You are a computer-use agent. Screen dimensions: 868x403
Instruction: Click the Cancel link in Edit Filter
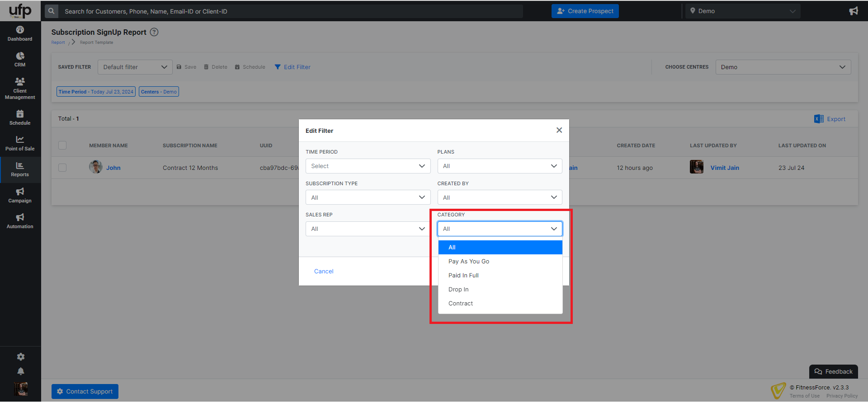pos(324,272)
